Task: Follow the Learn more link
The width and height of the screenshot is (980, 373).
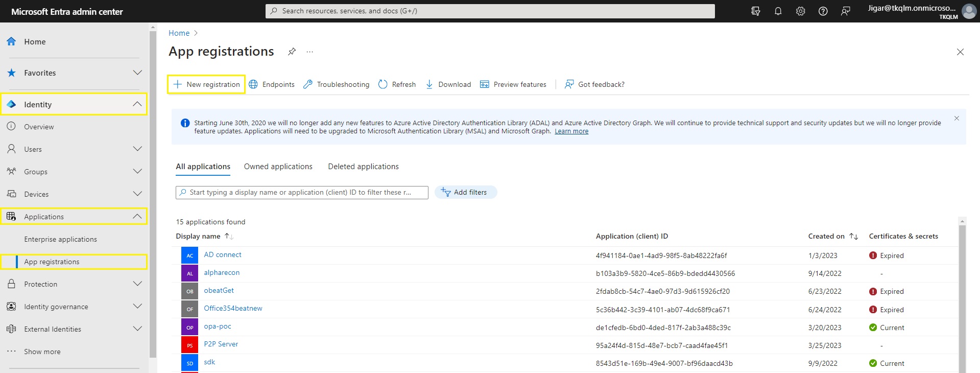Action: 571,131
